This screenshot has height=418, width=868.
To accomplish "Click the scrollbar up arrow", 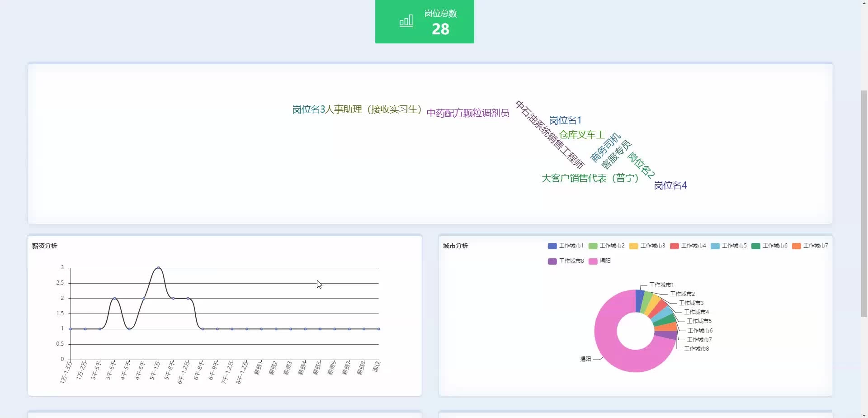I will click(864, 4).
